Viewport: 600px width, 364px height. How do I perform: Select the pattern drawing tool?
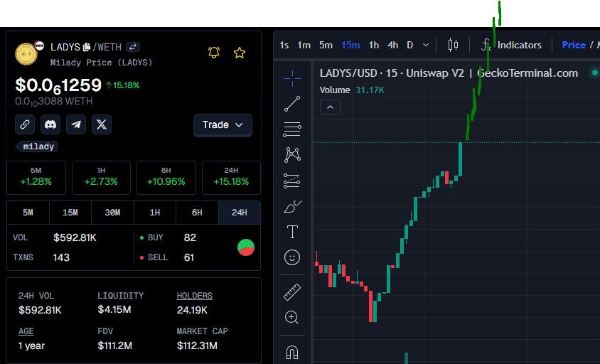(x=292, y=155)
